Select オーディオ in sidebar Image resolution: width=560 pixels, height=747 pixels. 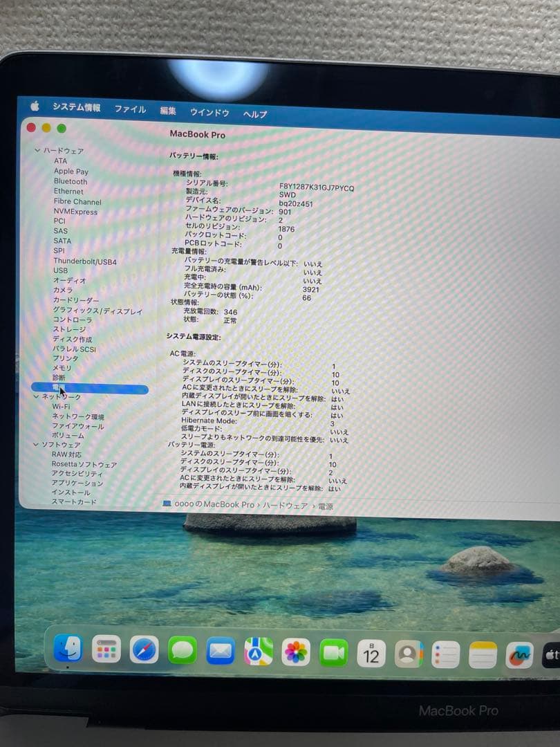click(x=70, y=280)
